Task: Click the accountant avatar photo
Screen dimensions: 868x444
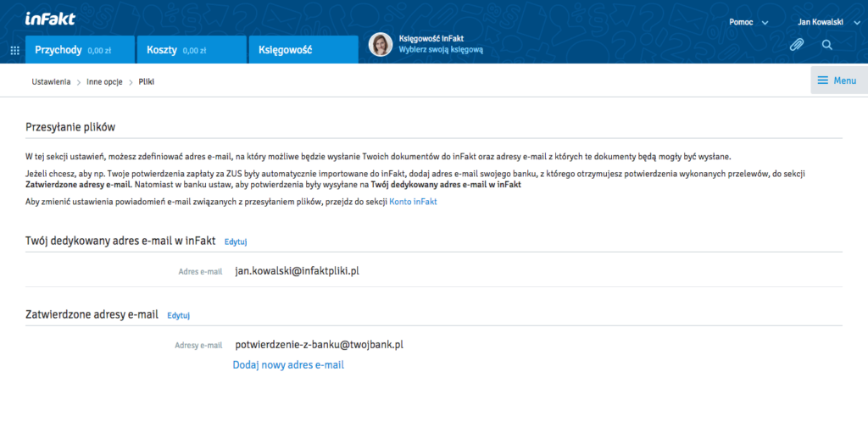Action: click(381, 44)
